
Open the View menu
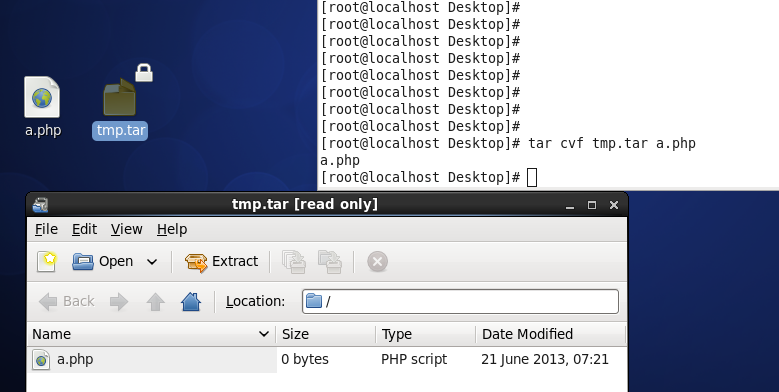coord(127,229)
